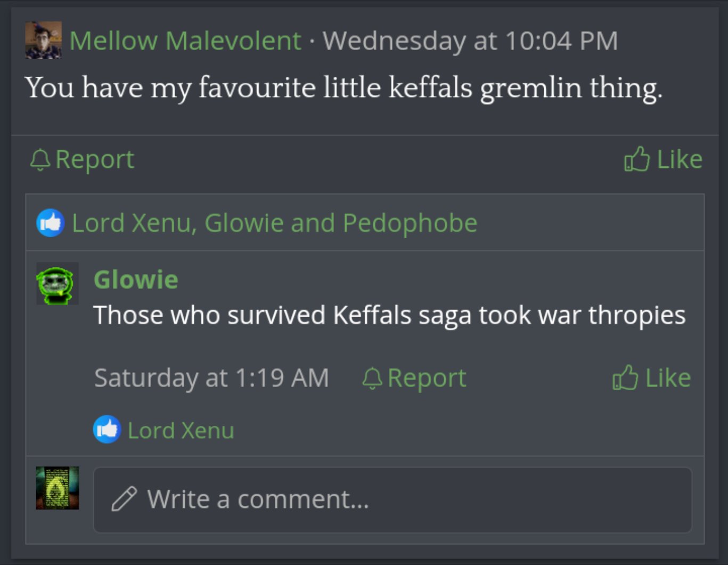Viewport: 728px width, 565px height.
Task: Click the thumbs-up icon on Glowie's comment
Action: point(625,377)
